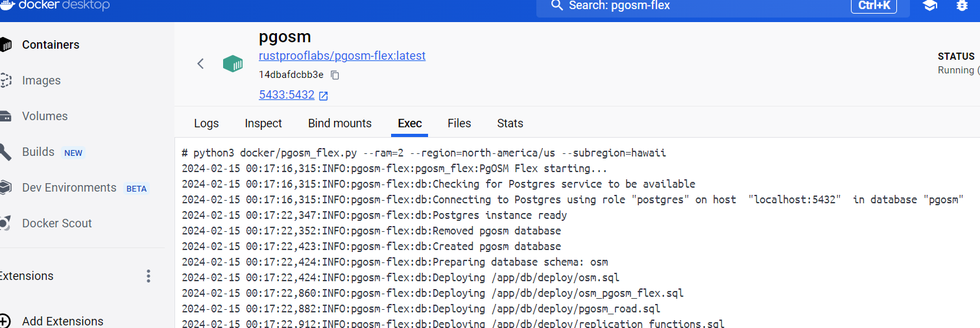Switch to the Stats tab
980x328 pixels.
(x=510, y=123)
